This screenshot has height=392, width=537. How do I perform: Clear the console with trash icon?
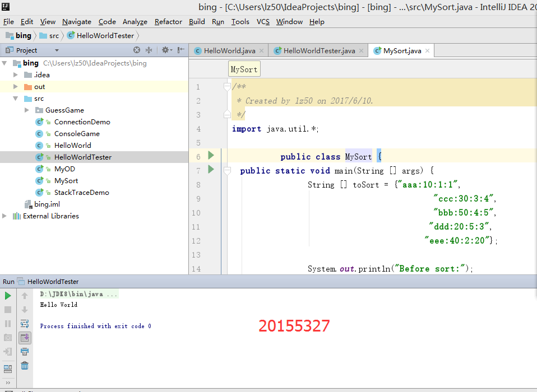click(x=25, y=366)
